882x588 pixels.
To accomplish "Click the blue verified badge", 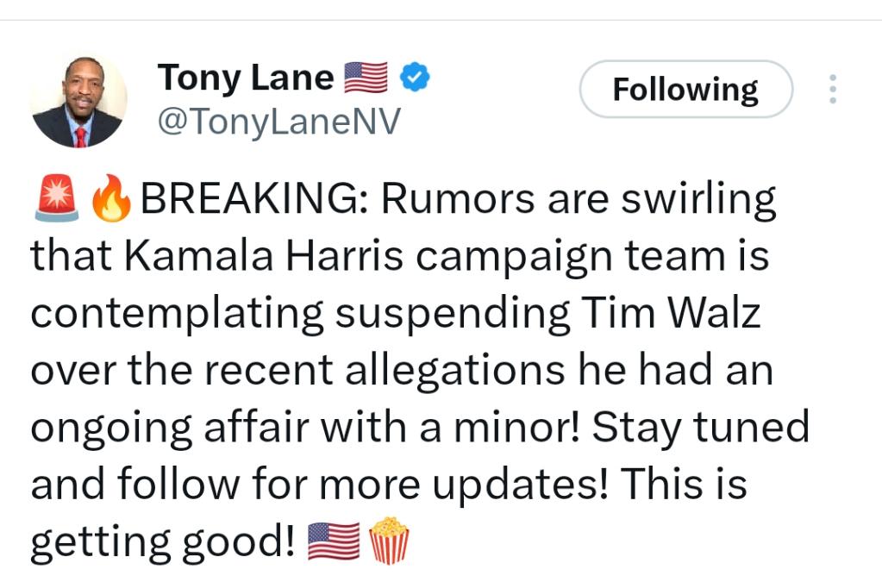I will coord(416,78).
